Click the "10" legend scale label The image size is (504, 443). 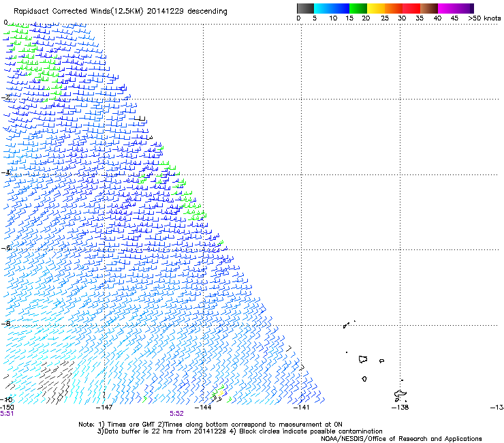tap(333, 18)
